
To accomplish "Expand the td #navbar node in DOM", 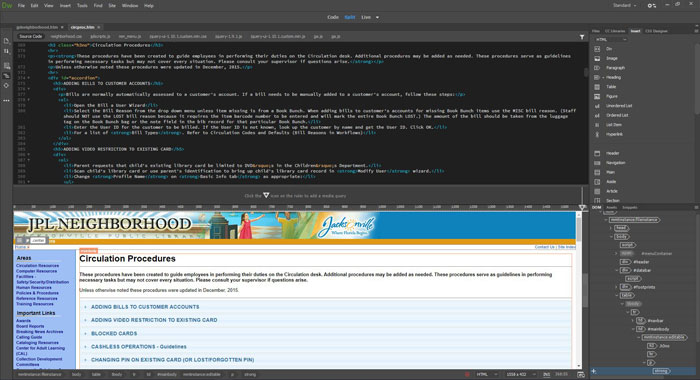I will pos(633,321).
